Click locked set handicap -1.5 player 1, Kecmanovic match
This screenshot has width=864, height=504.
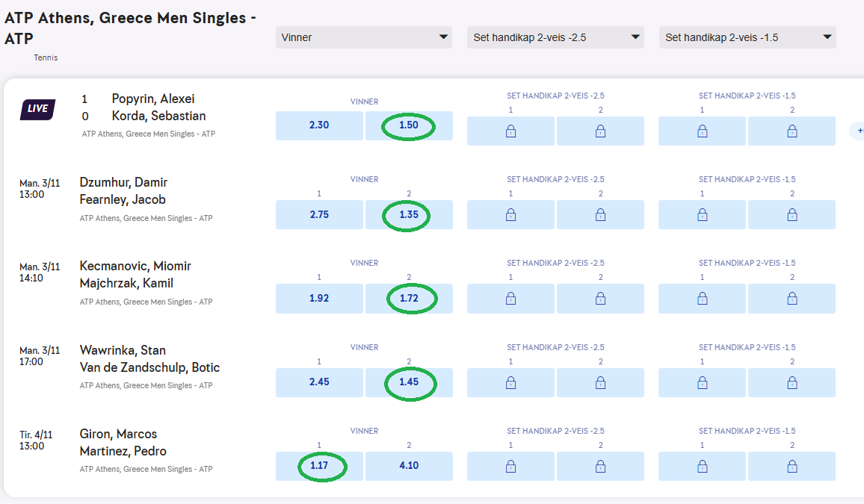(702, 299)
